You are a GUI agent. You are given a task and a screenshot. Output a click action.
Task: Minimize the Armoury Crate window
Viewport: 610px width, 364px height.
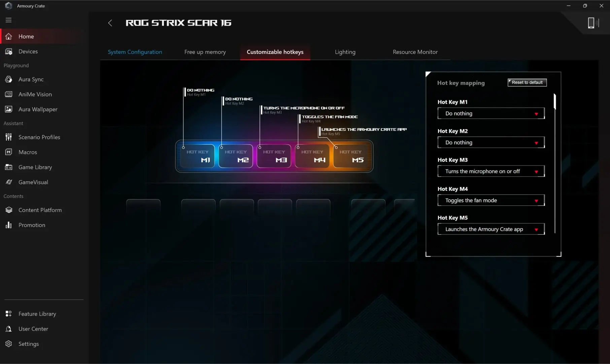click(x=569, y=6)
